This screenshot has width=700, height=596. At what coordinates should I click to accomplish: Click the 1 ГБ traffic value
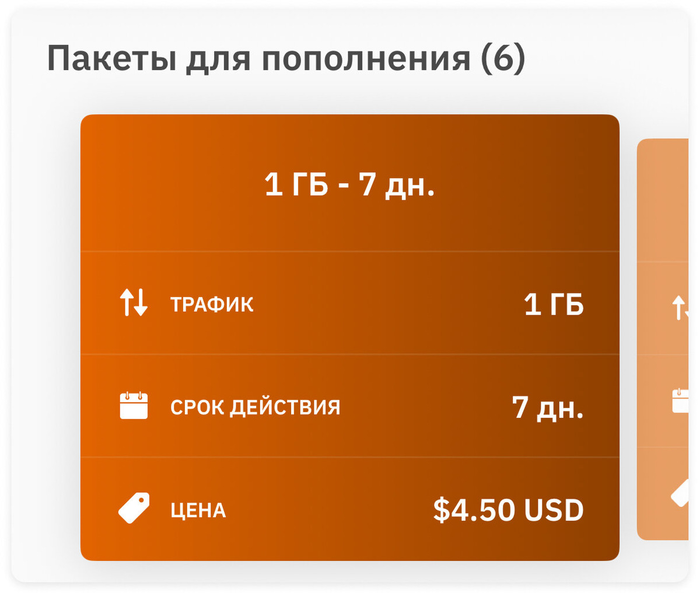554,303
